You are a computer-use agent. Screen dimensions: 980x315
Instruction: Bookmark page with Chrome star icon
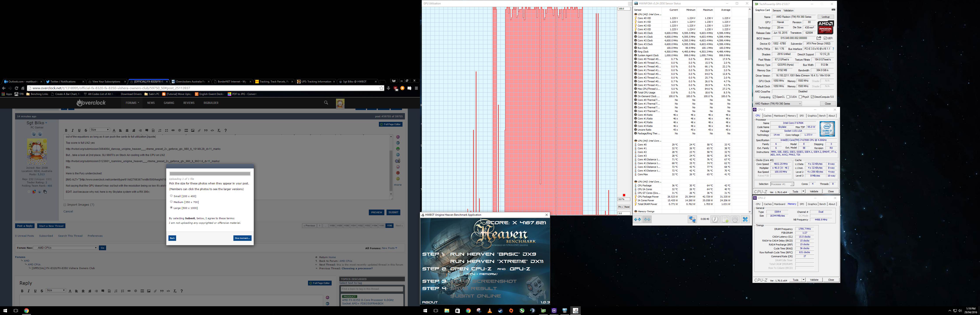[381, 88]
